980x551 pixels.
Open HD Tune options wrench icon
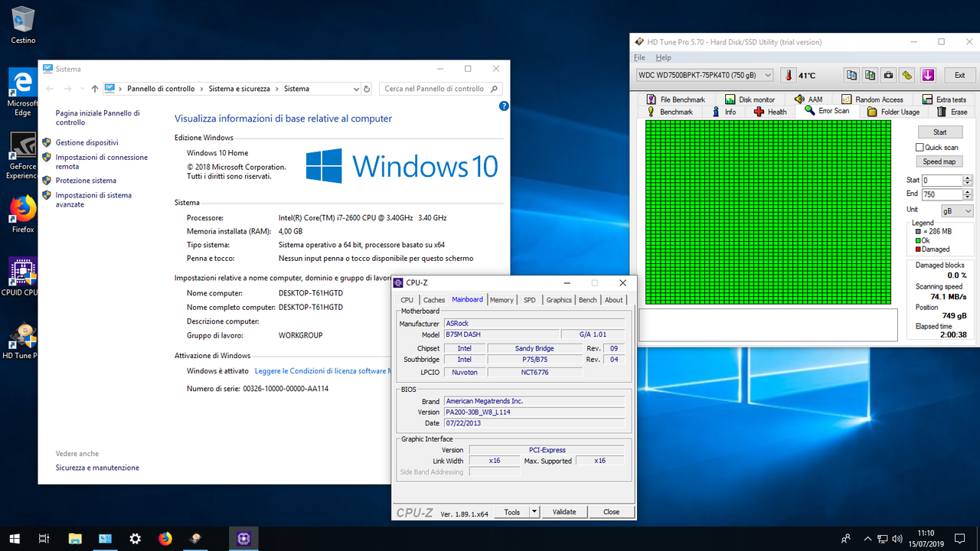[906, 75]
